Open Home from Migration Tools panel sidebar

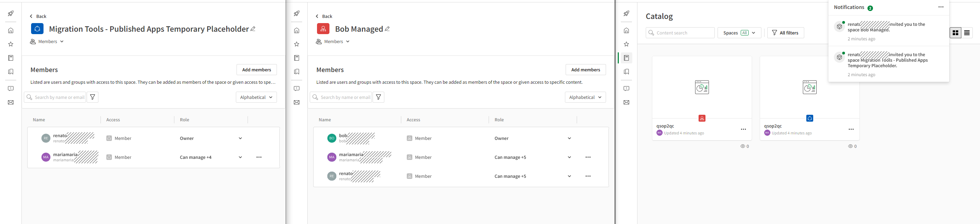pyautogui.click(x=11, y=30)
